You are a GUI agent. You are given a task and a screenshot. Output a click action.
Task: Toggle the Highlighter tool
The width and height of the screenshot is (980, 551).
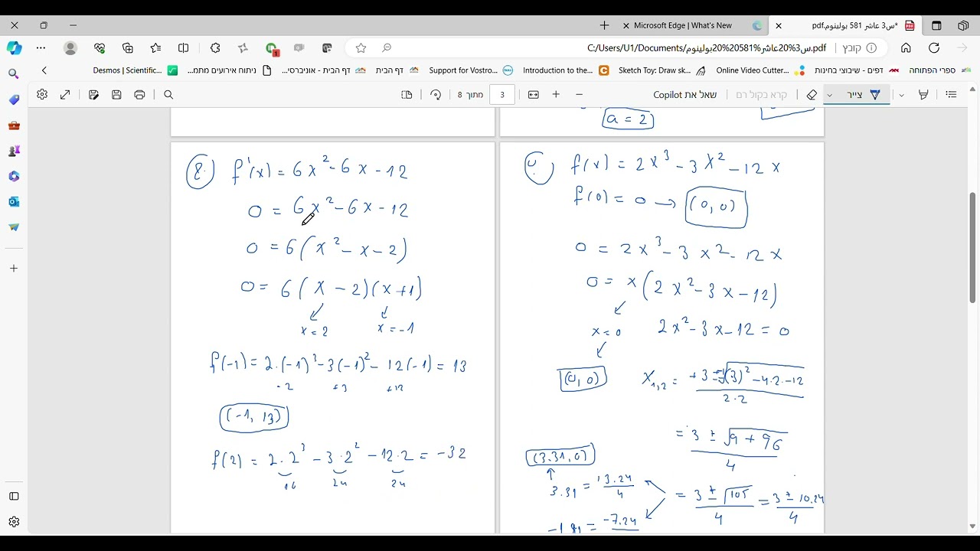[923, 95]
